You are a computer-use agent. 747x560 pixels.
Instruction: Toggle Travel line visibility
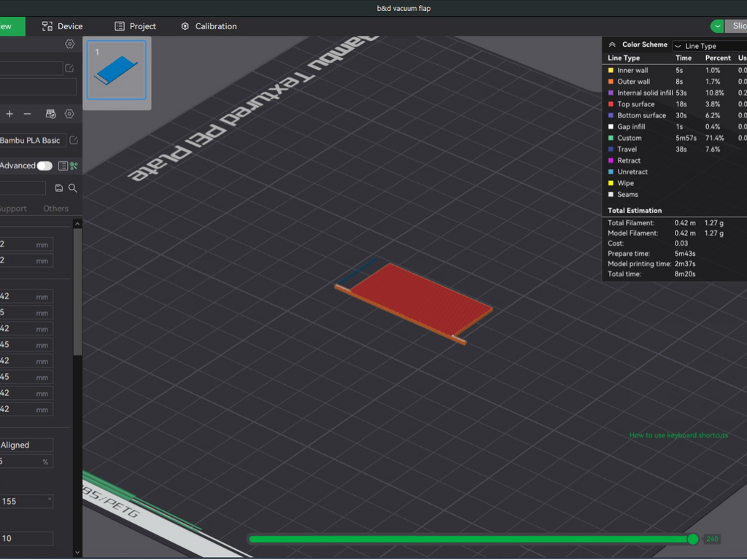coord(611,149)
